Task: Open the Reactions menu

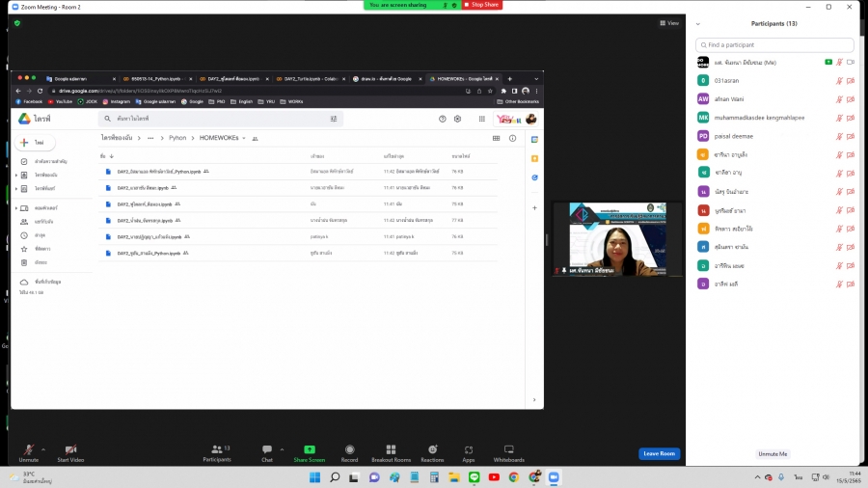Action: point(432,449)
